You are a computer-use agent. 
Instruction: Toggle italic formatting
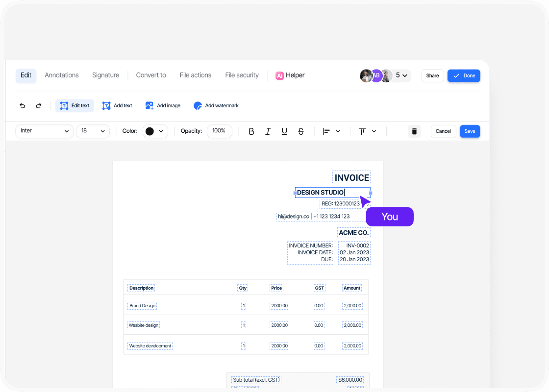[268, 131]
